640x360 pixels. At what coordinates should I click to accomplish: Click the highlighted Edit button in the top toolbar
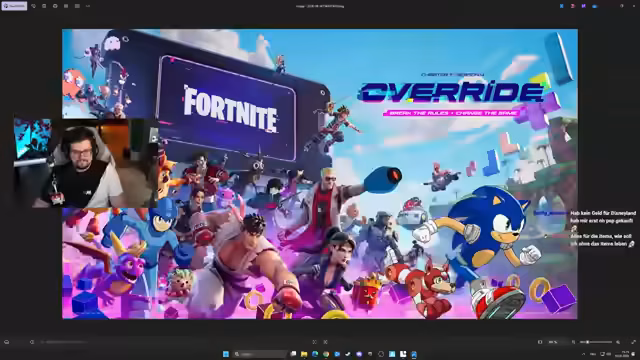pos(14,6)
